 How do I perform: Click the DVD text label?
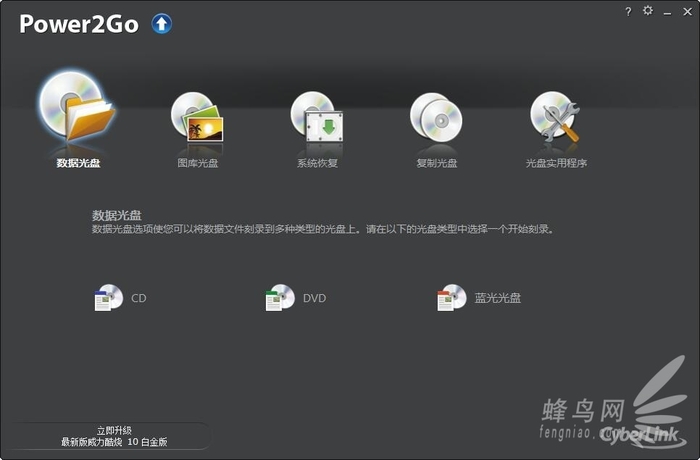pyautogui.click(x=314, y=298)
